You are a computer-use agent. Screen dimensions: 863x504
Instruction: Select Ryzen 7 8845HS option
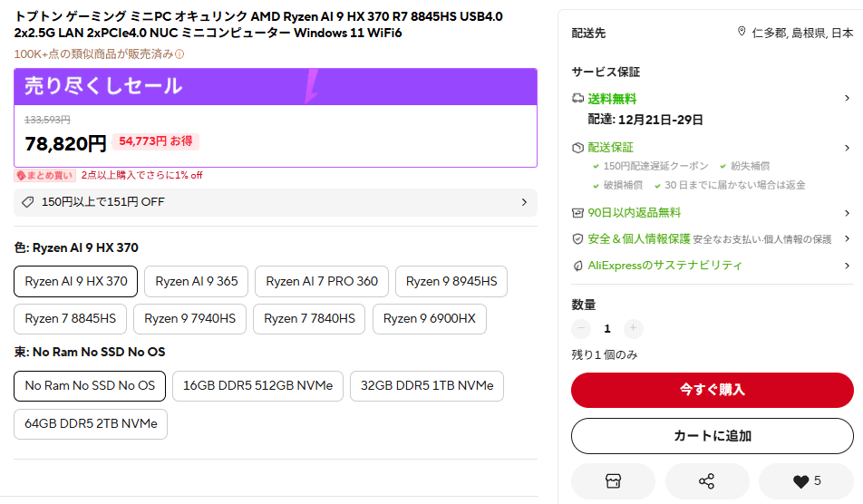pos(71,318)
